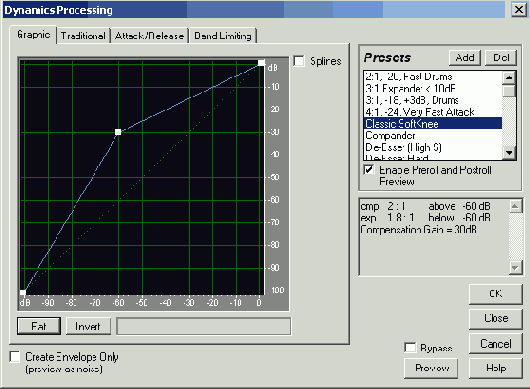Open Help for Dynamics Processing
530x389 pixels.
(x=496, y=368)
